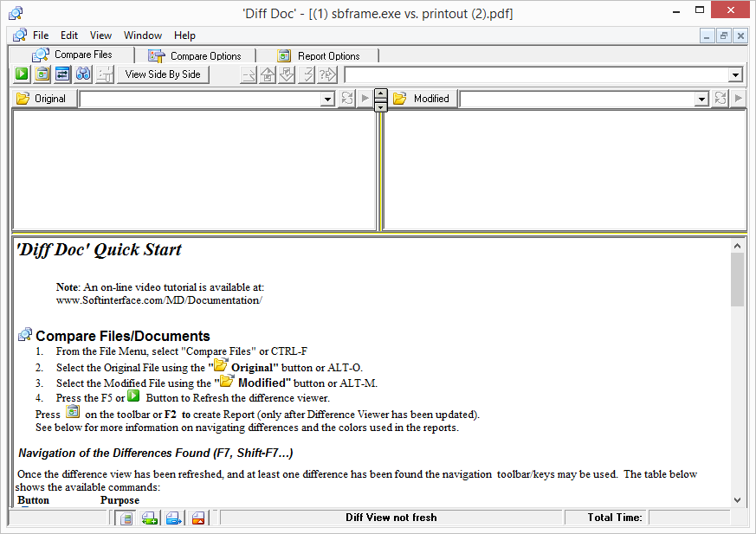Click the 'Diff Doc' Quick Start heading
The width and height of the screenshot is (756, 534).
tap(99, 249)
